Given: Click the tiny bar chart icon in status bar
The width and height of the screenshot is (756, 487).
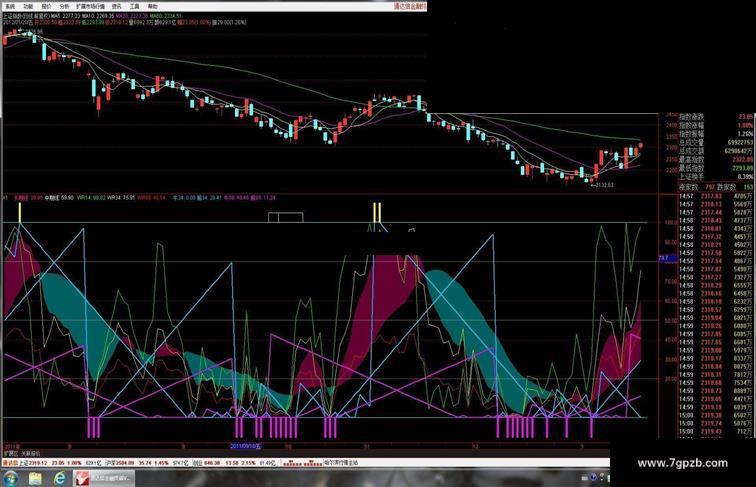Looking at the screenshot, I should click(302, 463).
